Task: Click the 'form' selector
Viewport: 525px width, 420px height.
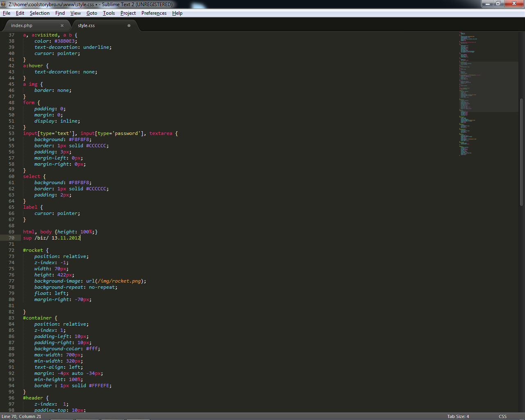Action: point(29,103)
